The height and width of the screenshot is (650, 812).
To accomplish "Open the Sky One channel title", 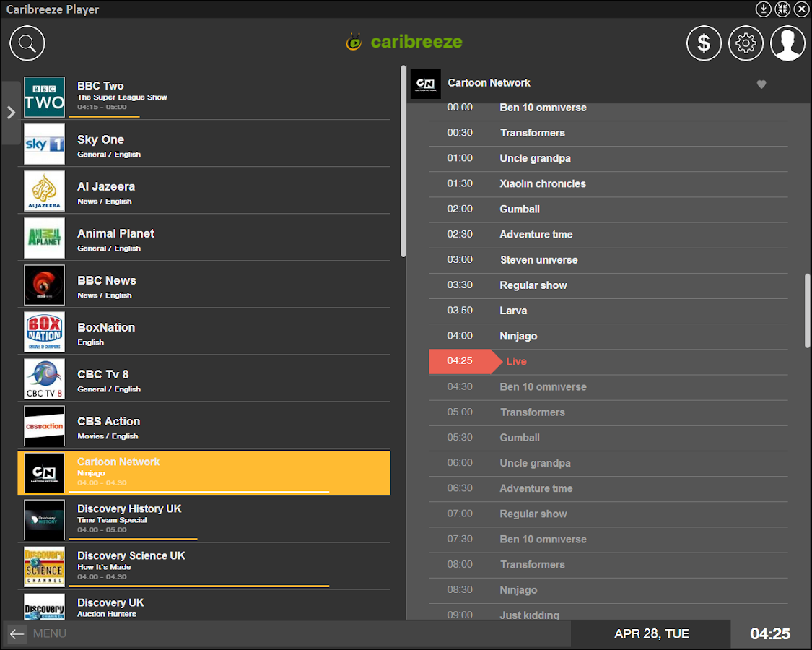I will 100,139.
